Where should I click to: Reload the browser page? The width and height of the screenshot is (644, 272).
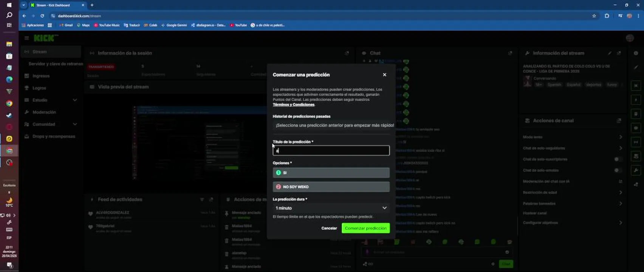[42, 16]
